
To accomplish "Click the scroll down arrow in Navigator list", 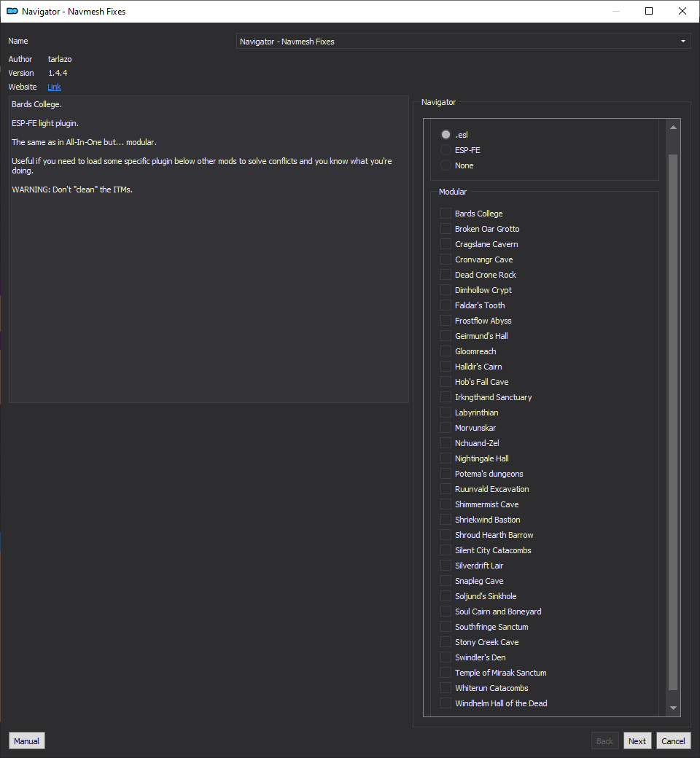I will pyautogui.click(x=673, y=708).
